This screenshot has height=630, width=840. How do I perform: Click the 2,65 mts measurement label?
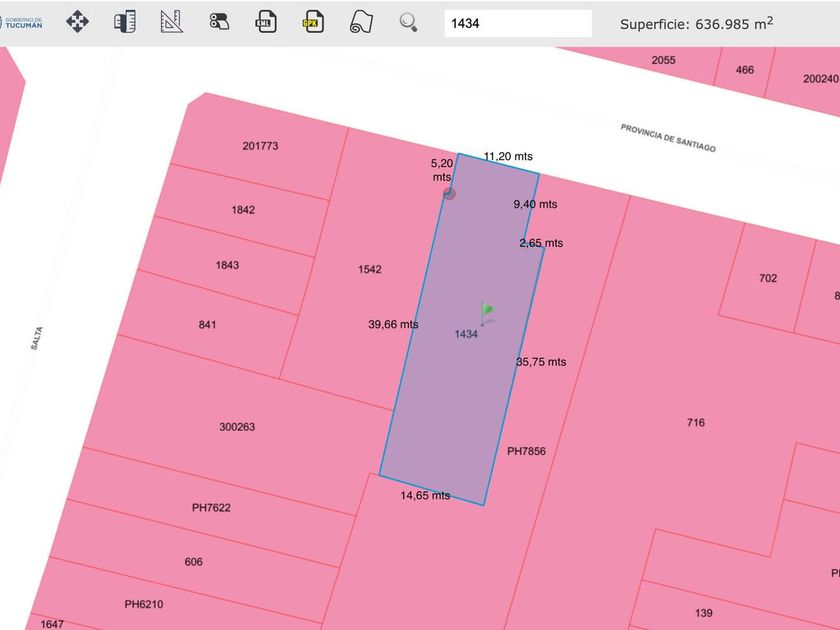[x=541, y=243]
